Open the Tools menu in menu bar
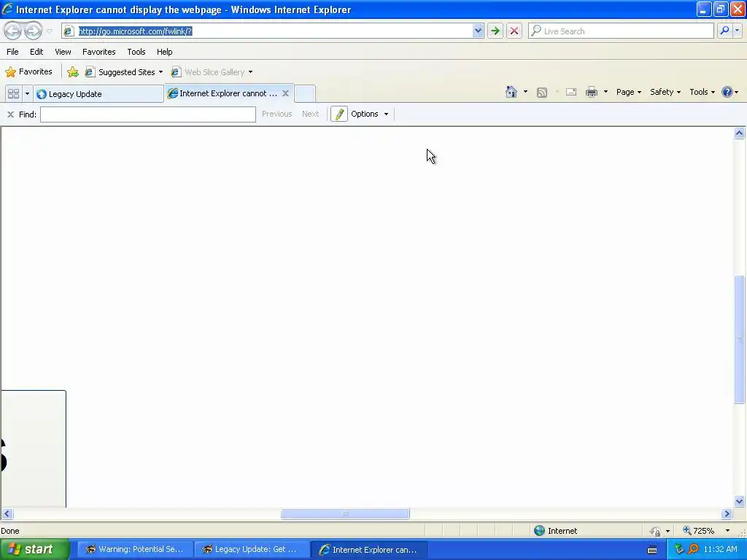747x560 pixels. click(136, 52)
